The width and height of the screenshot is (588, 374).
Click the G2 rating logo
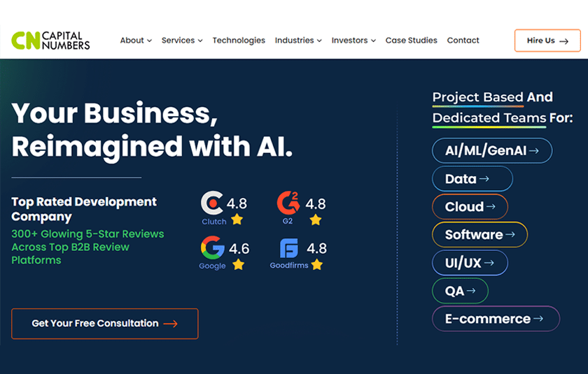(288, 203)
